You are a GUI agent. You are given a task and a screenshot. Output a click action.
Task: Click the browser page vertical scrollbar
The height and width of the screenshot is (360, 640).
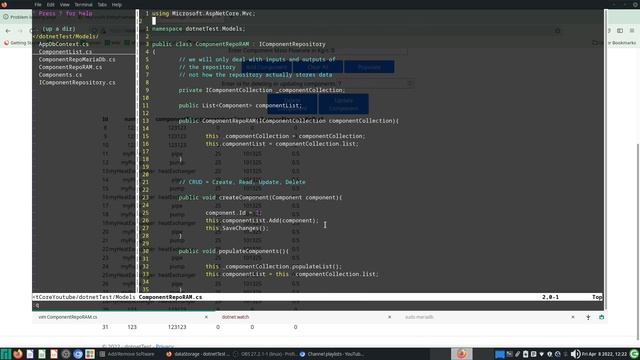638,242
